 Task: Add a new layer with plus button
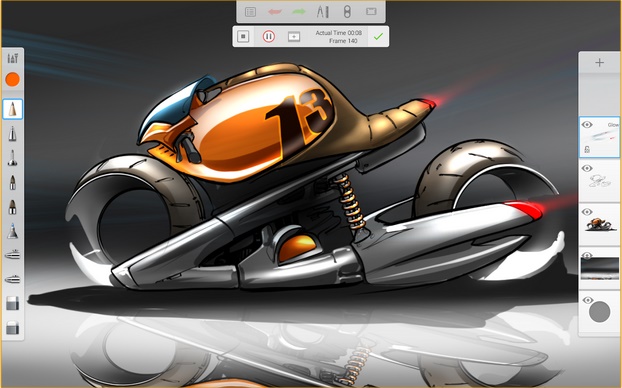[x=599, y=62]
